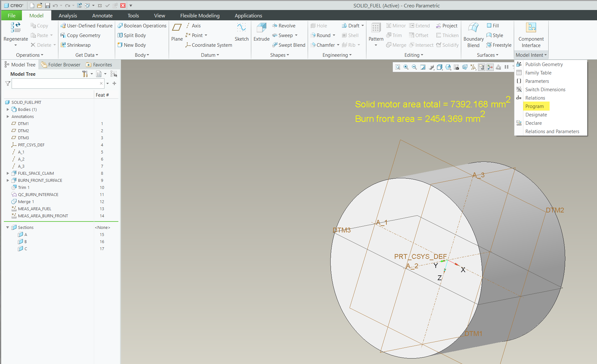Select the Pattern tool
This screenshot has height=364, width=597.
coord(375,31)
